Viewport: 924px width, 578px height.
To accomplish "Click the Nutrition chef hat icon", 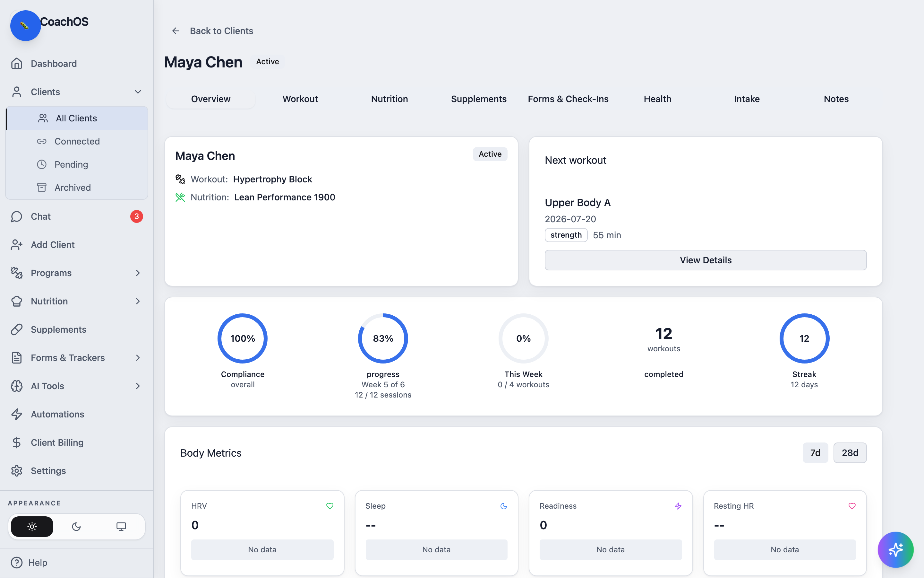I will tap(16, 301).
